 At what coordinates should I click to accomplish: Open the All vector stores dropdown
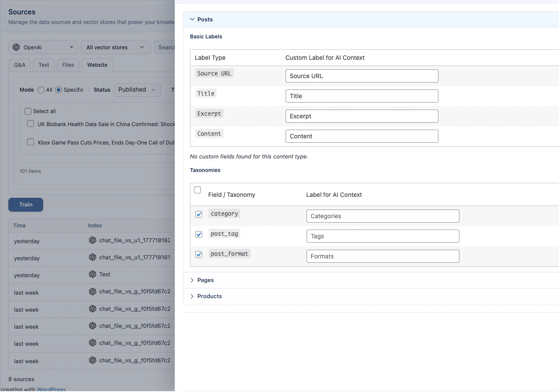click(115, 47)
